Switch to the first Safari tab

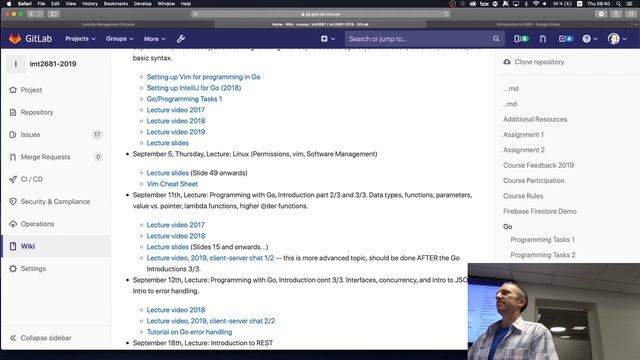tap(108, 24)
